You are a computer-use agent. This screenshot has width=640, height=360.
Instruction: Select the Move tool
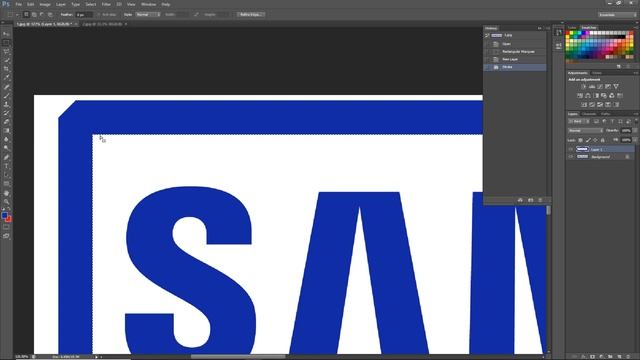6,34
